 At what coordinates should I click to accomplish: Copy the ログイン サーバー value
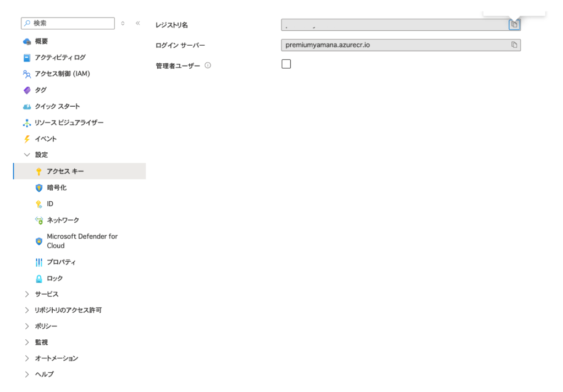pos(514,45)
